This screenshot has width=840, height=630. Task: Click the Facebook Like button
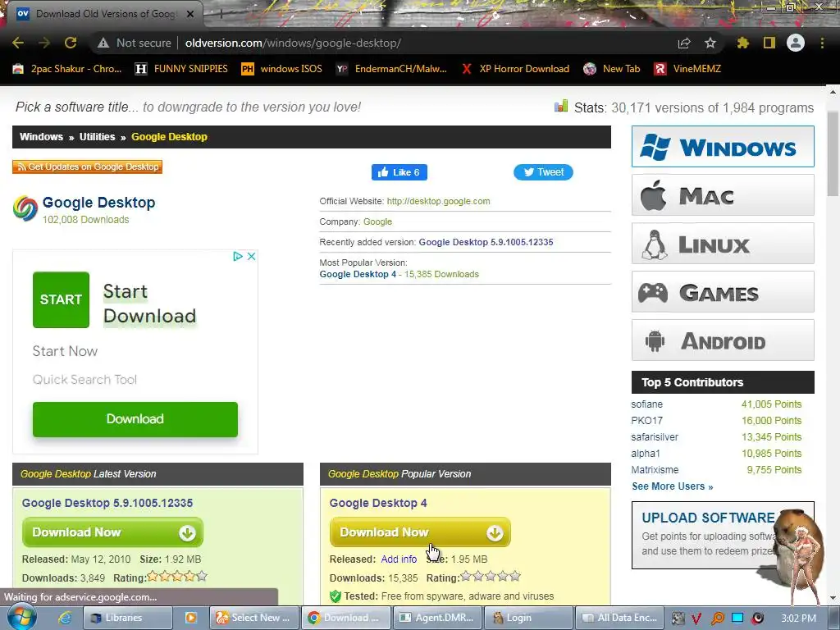click(399, 172)
